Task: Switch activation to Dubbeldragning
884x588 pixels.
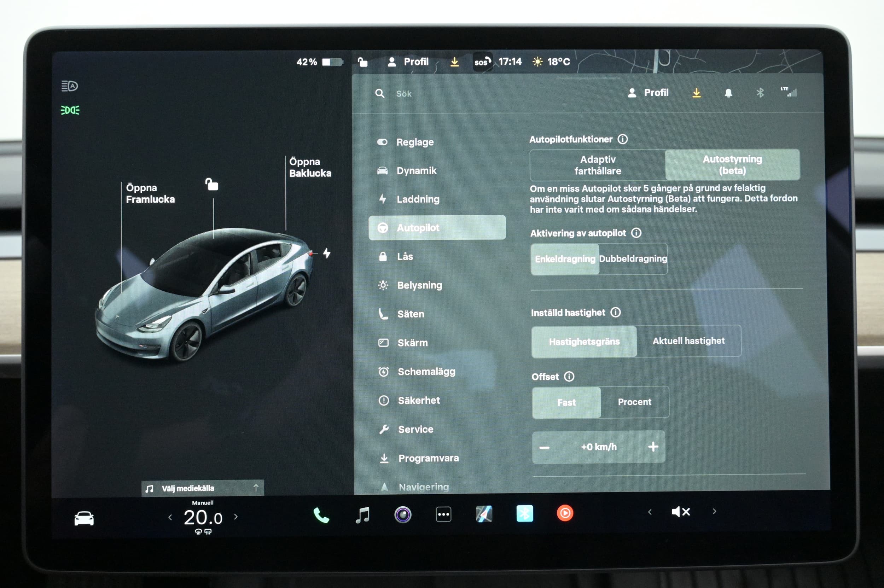Action: (633, 259)
